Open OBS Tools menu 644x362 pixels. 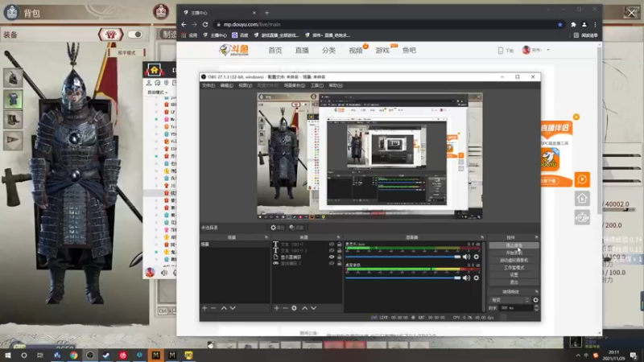tap(316, 85)
